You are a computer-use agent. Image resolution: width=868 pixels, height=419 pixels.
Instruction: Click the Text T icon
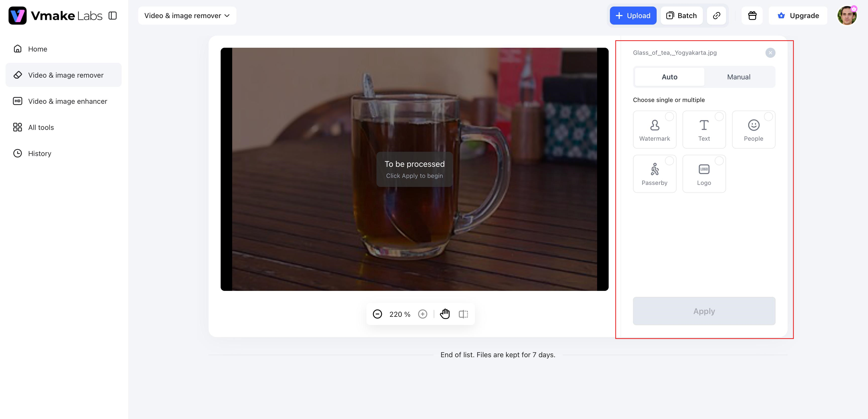point(704,125)
